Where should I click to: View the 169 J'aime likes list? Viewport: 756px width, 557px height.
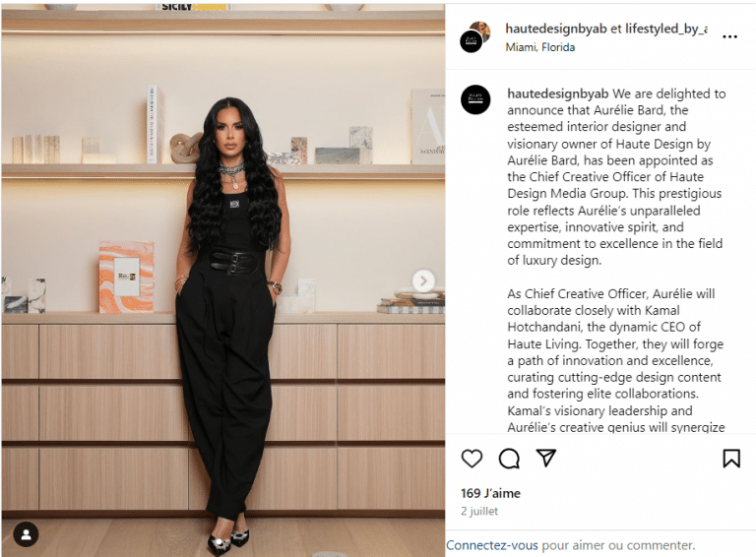(490, 493)
